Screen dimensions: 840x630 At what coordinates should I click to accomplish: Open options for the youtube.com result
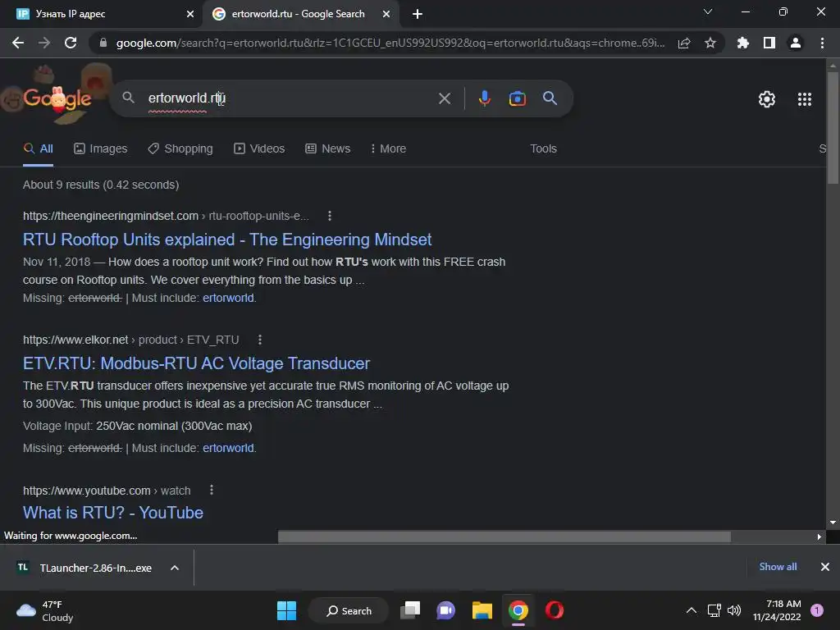pyautogui.click(x=212, y=491)
